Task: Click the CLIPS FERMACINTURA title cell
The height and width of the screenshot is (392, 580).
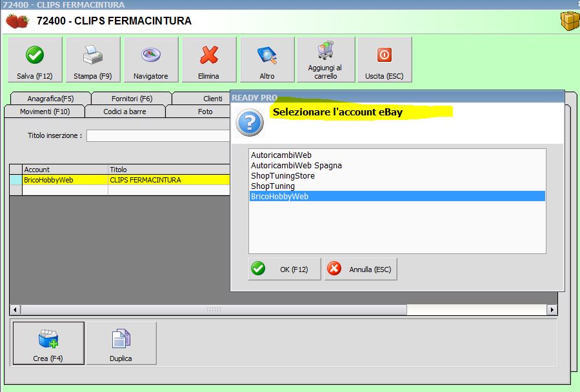Action: pyautogui.click(x=169, y=180)
